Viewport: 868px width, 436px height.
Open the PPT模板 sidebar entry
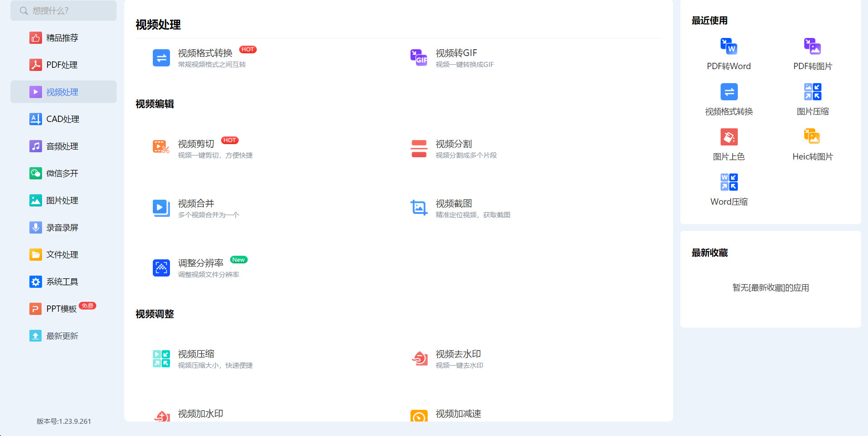coord(63,309)
